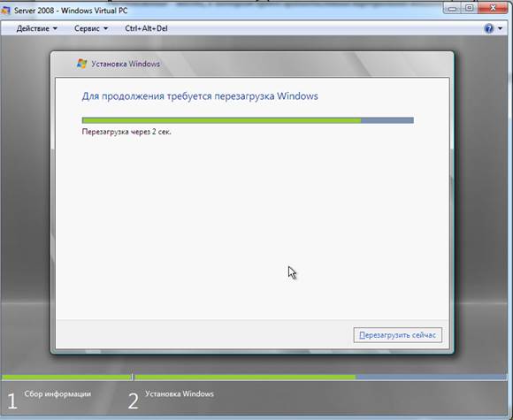Click the restart countdown progress bar
This screenshot has width=513, height=420.
[248, 120]
